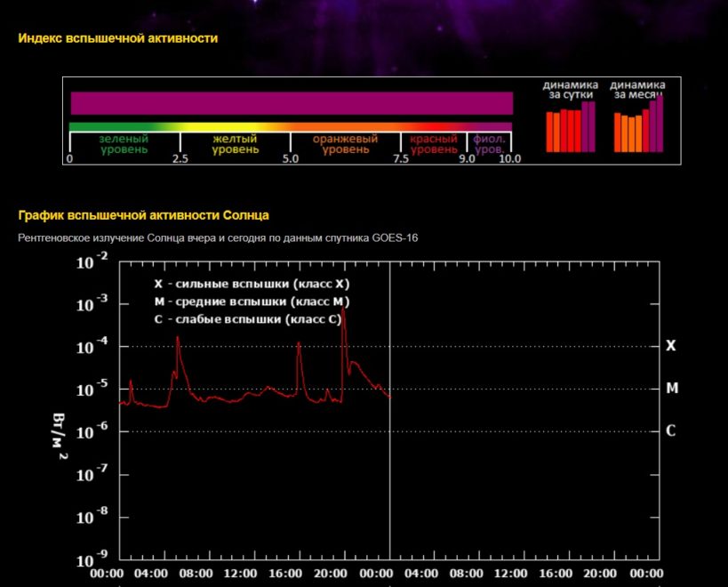
Task: Select the 'красный уровень' scale label
Action: 434,144
